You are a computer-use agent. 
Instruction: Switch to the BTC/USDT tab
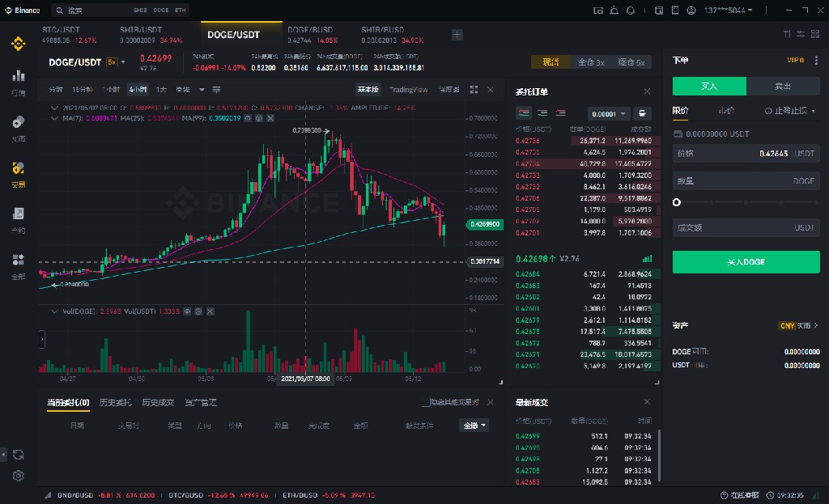coord(70,34)
